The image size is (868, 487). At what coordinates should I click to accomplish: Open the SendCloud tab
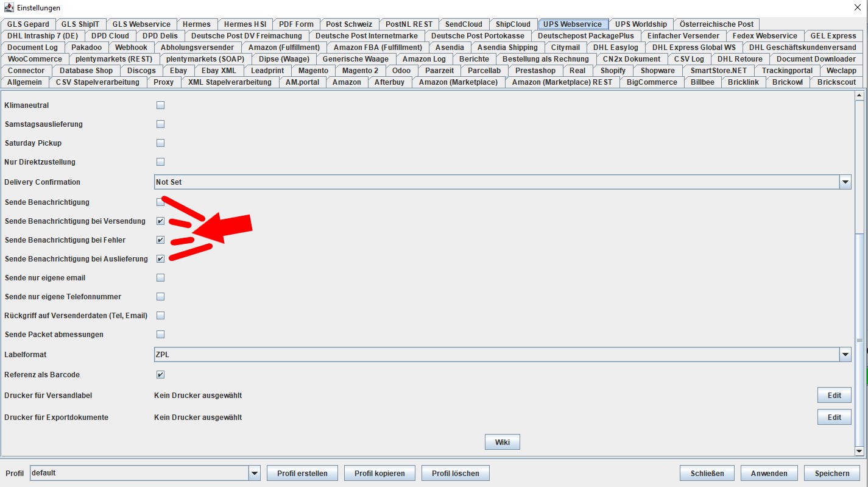click(x=464, y=24)
